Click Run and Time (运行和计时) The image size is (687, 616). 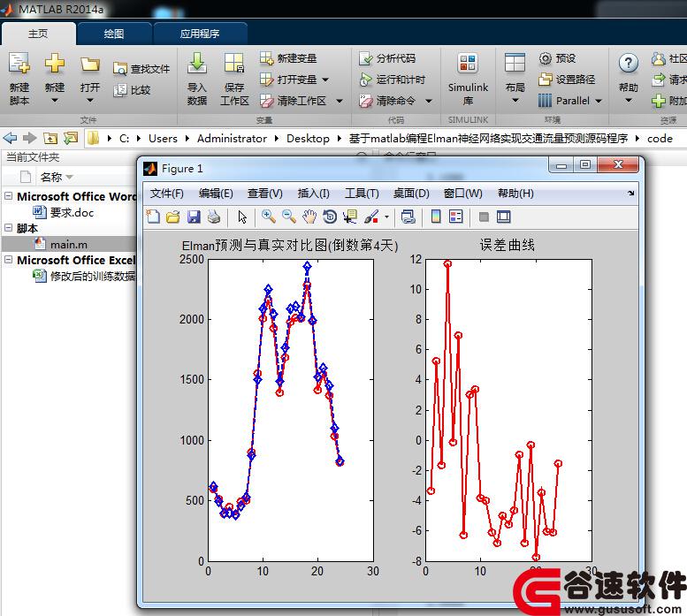393,80
